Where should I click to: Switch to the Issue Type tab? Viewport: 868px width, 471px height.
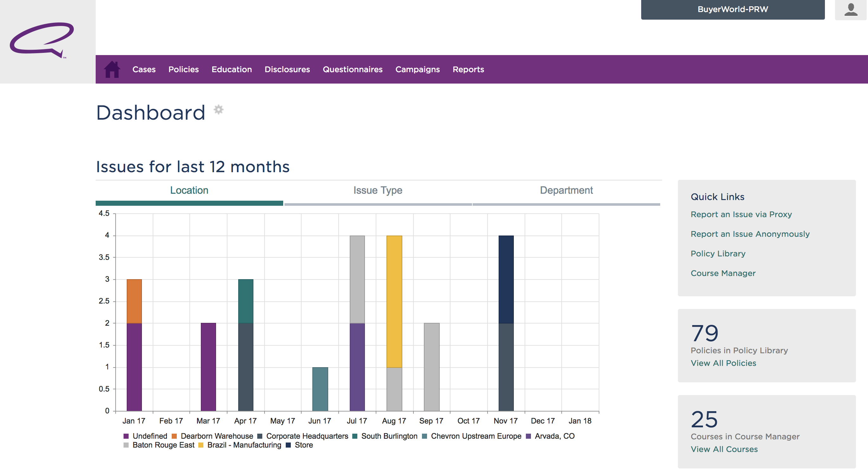tap(377, 191)
